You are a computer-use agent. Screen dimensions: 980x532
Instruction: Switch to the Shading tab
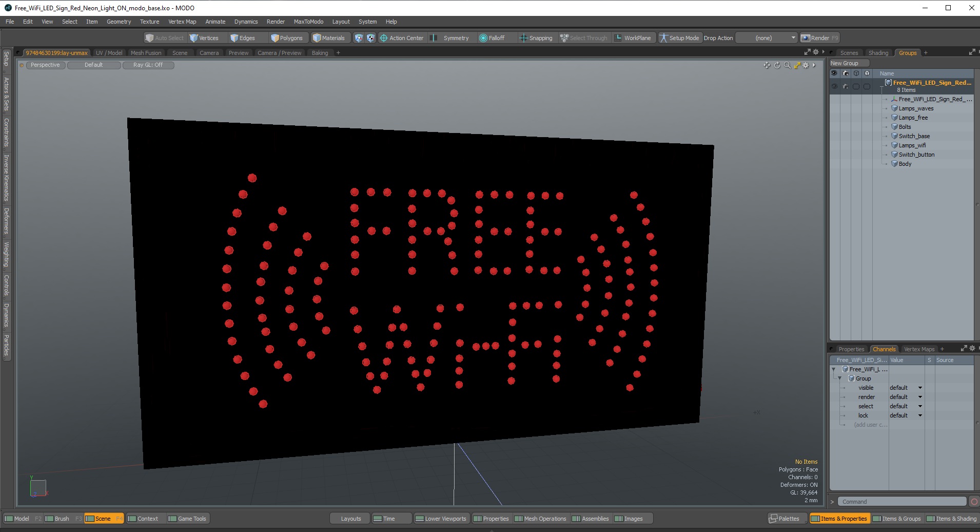pos(878,53)
